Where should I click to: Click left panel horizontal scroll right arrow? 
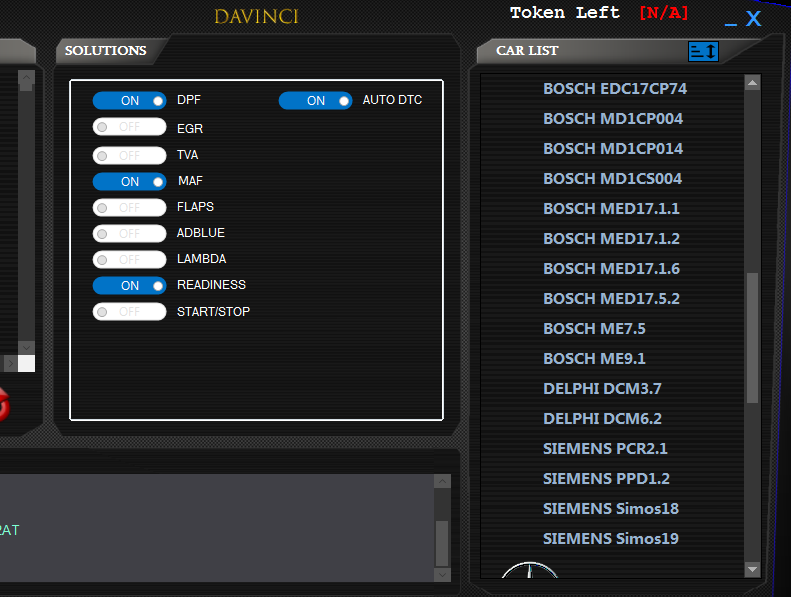click(x=11, y=363)
